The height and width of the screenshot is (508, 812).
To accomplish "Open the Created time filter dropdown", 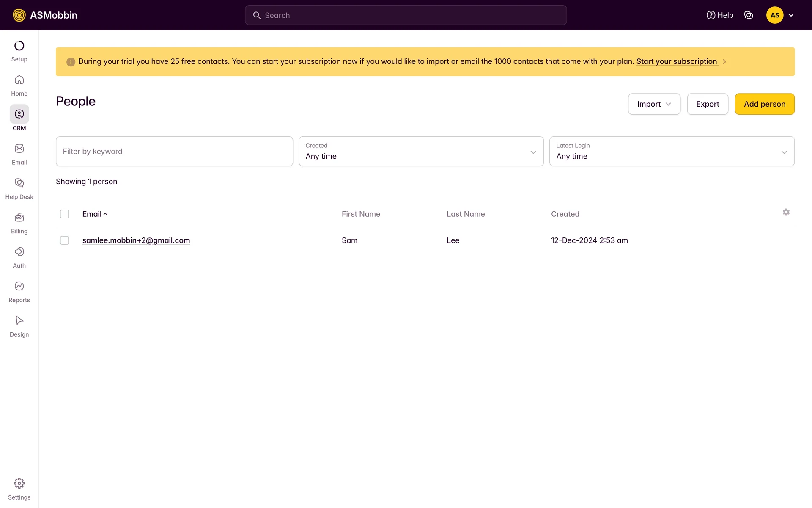I will pyautogui.click(x=421, y=152).
